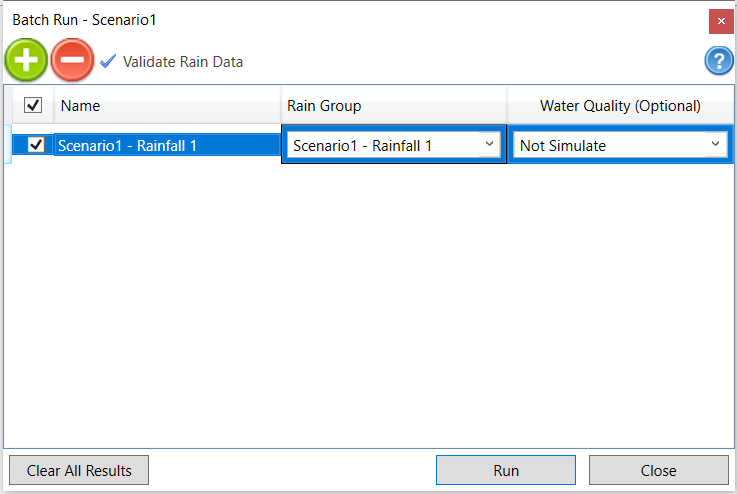
Task: Click the chevron arrow of Rain Group combo
Action: 489,145
